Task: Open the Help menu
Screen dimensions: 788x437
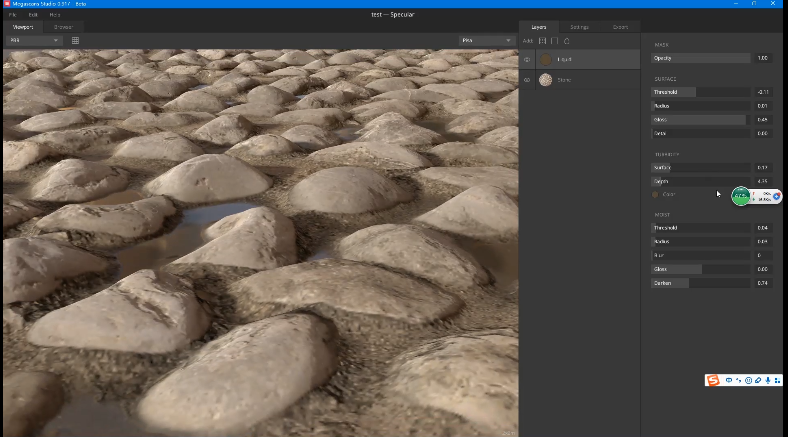Action: pos(55,15)
